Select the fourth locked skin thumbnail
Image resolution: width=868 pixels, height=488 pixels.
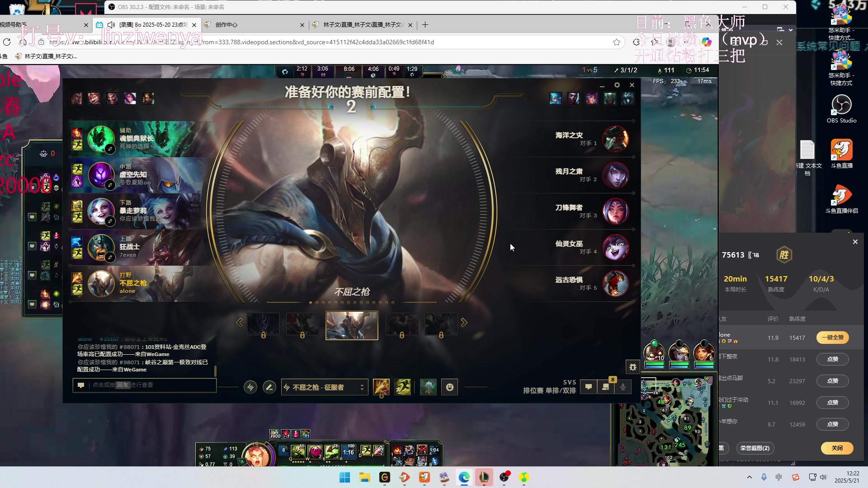click(x=402, y=324)
